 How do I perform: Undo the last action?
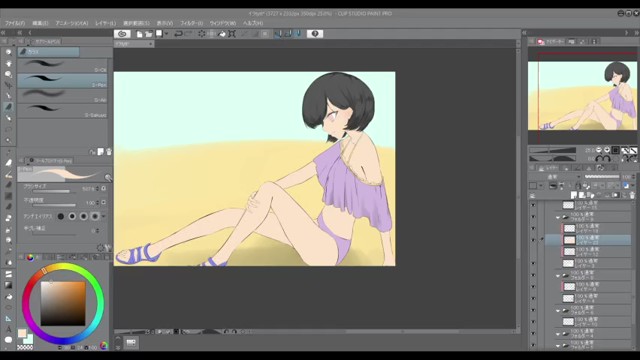[178, 34]
